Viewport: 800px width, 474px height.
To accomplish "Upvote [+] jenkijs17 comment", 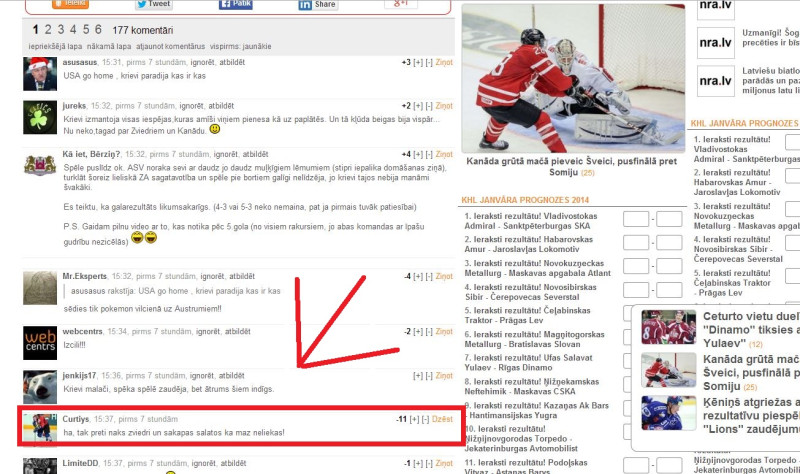I will click(418, 376).
